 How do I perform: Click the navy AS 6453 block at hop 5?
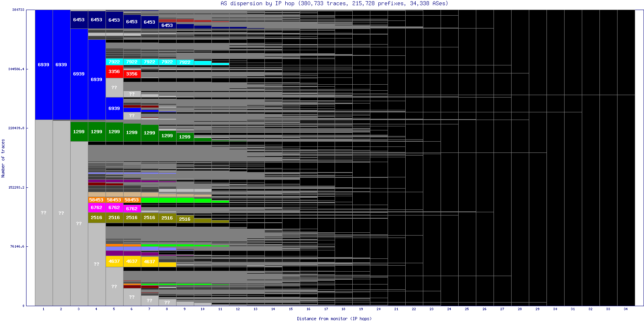pyautogui.click(x=114, y=20)
